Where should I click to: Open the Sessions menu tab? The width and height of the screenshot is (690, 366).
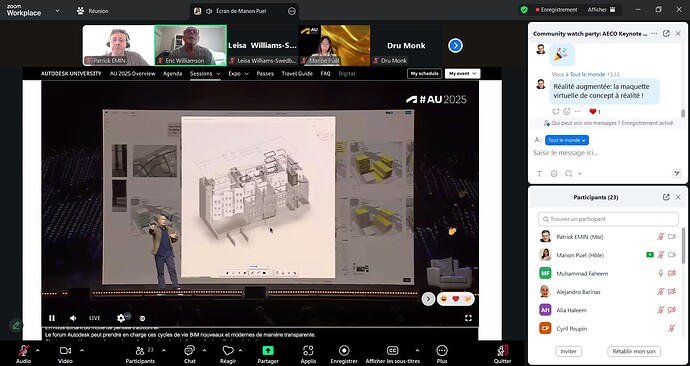pos(205,74)
